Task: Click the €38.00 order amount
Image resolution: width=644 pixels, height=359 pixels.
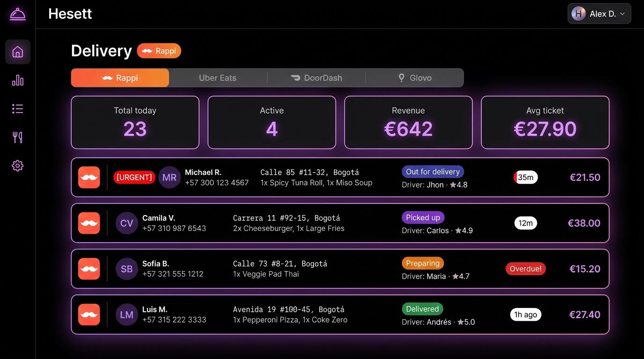Action: coord(584,223)
